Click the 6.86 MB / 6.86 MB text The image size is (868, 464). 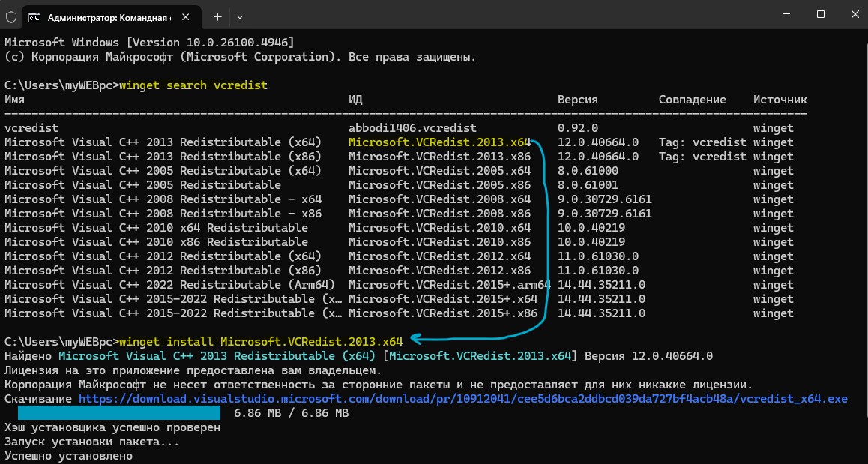pyautogui.click(x=291, y=413)
